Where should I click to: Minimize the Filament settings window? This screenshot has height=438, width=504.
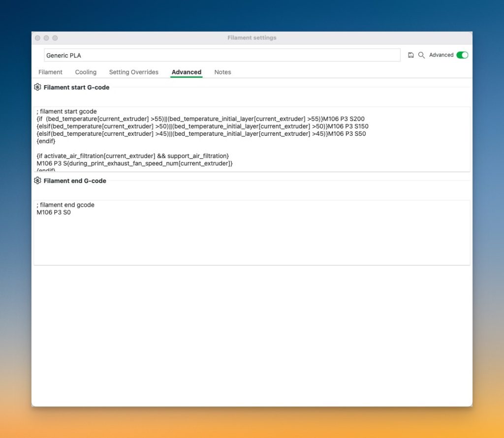click(x=46, y=38)
